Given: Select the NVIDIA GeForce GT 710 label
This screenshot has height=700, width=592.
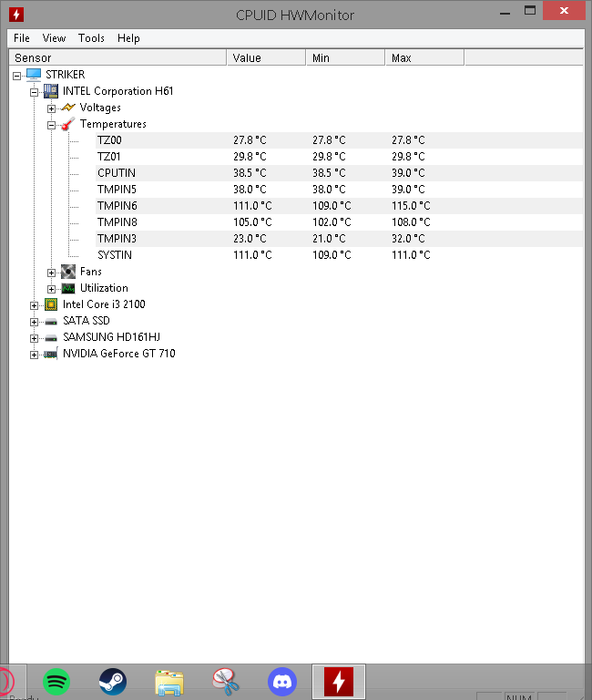Looking at the screenshot, I should click(119, 354).
